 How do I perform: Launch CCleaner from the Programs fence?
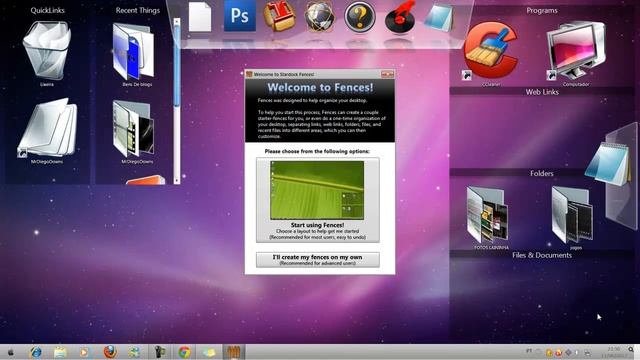[491, 51]
